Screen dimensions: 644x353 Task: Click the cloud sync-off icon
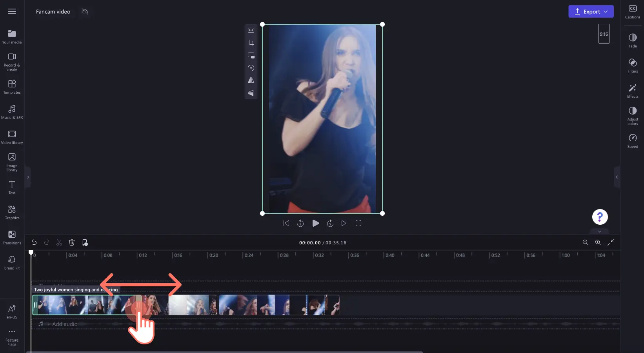[85, 11]
